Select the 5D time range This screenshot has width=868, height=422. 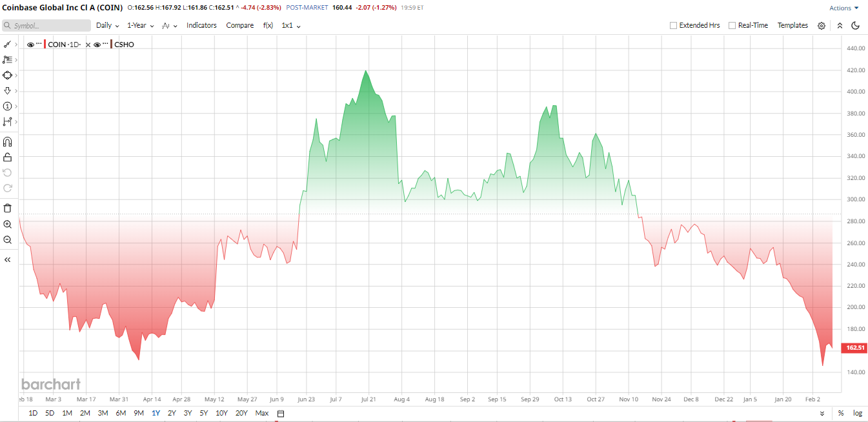point(50,413)
